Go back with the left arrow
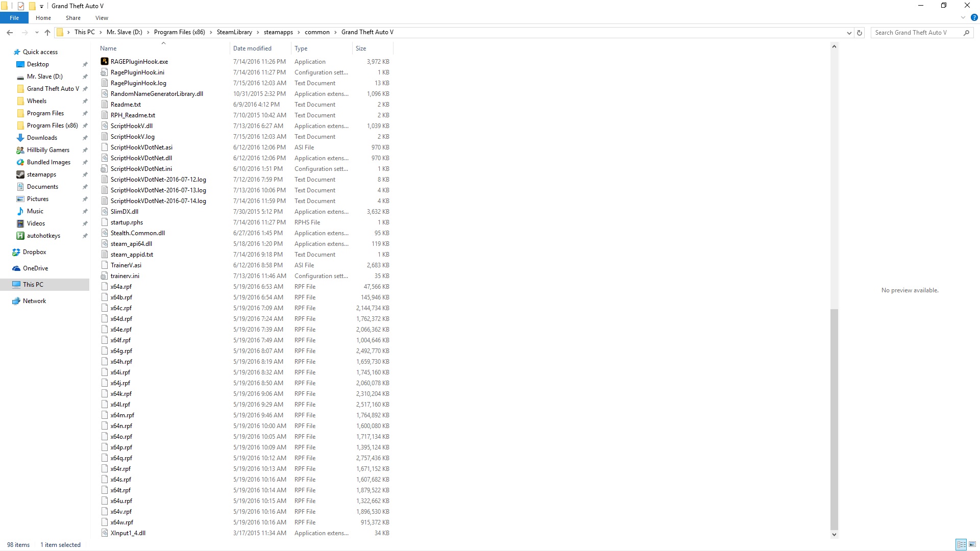 (x=10, y=33)
